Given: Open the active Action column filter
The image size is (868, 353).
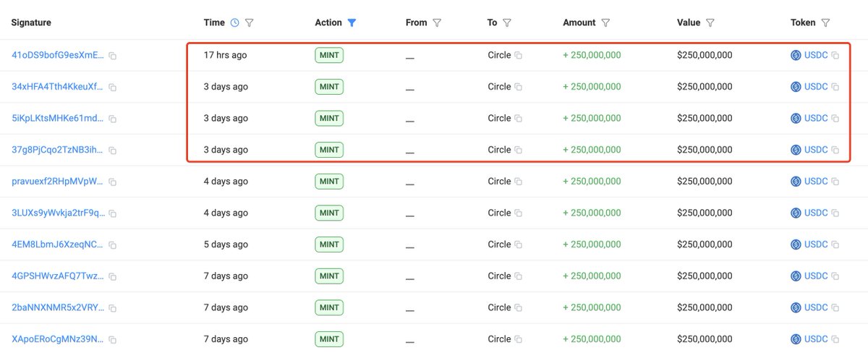Looking at the screenshot, I should coord(352,23).
